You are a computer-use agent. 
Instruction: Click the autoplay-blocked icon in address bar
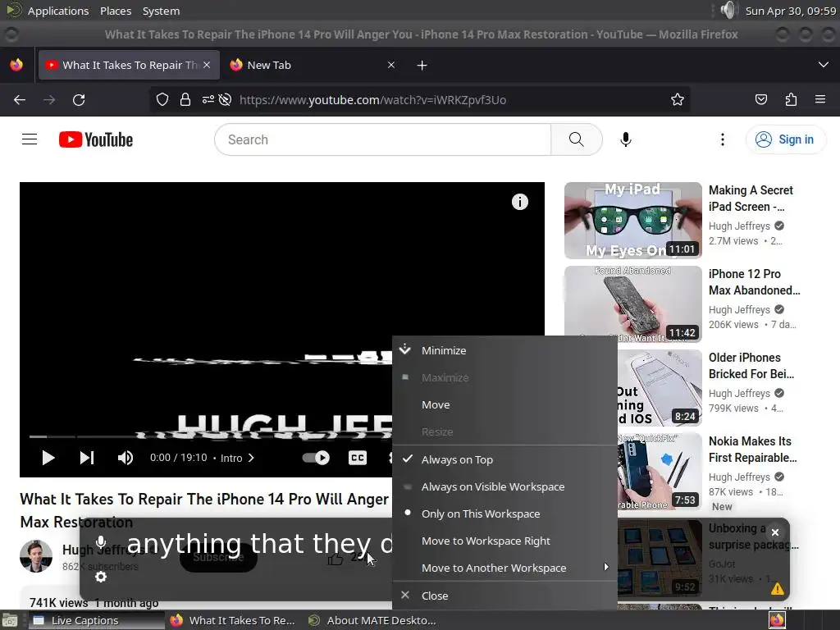click(x=226, y=99)
